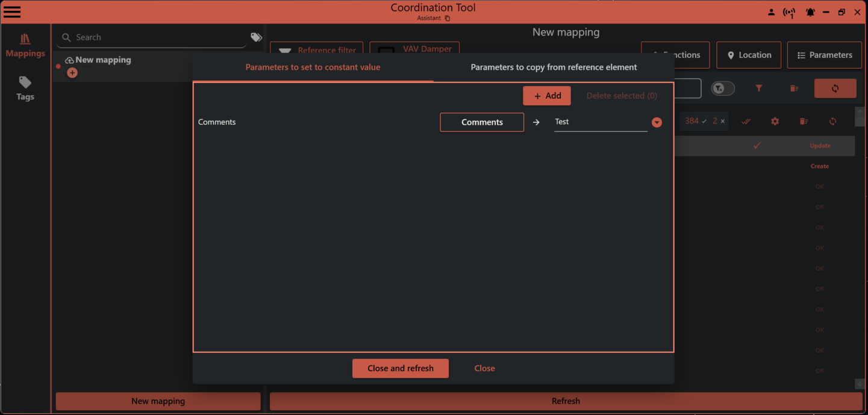The height and width of the screenshot is (415, 868).
Task: Switch to Parameters to copy from reference element tab
Action: [x=554, y=67]
